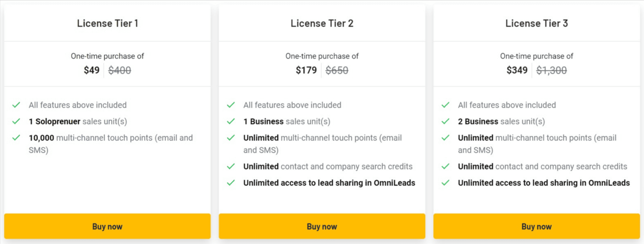Select the License Tier 2 heading
644x244 pixels.
point(322,23)
